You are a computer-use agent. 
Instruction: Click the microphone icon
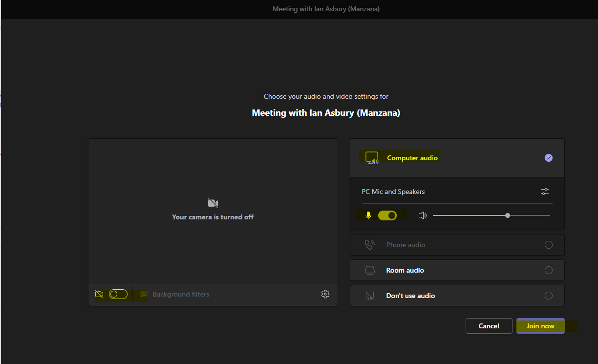(x=368, y=215)
